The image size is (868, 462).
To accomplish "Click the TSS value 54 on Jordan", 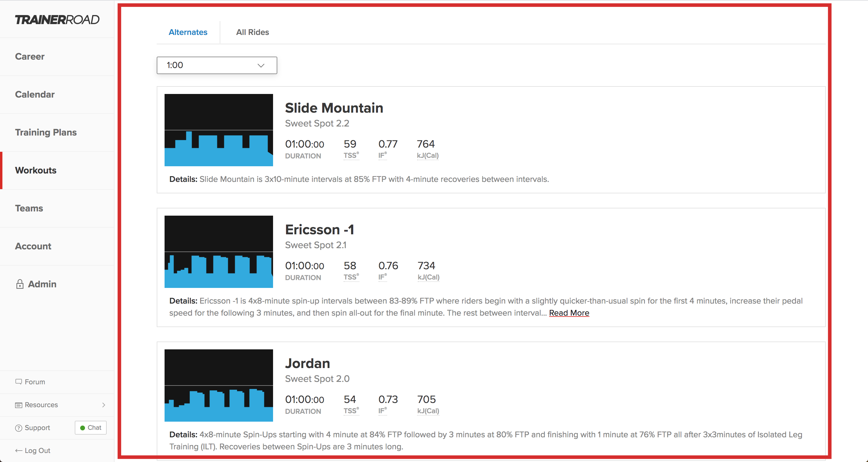I will coord(350,399).
